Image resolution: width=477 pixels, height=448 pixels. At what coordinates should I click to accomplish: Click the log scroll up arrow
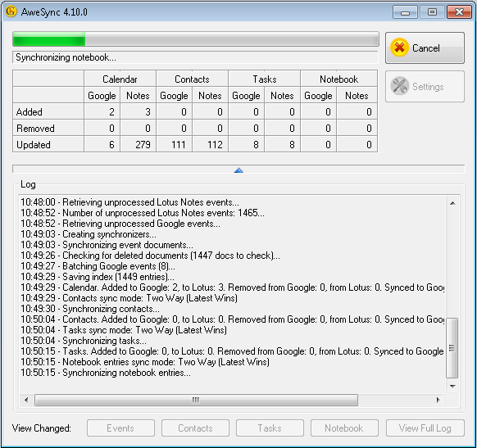pos(452,203)
